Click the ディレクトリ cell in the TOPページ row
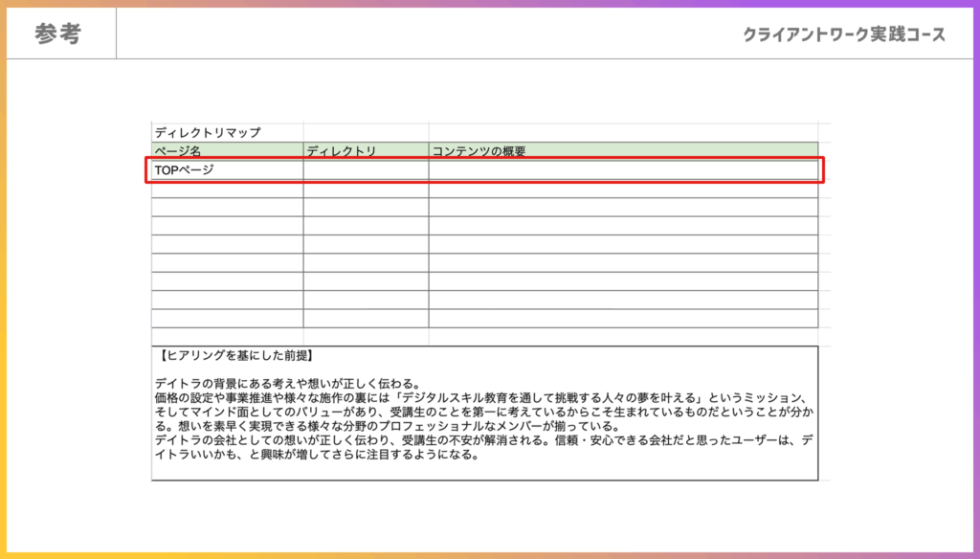The width and height of the screenshot is (980, 559). point(366,170)
